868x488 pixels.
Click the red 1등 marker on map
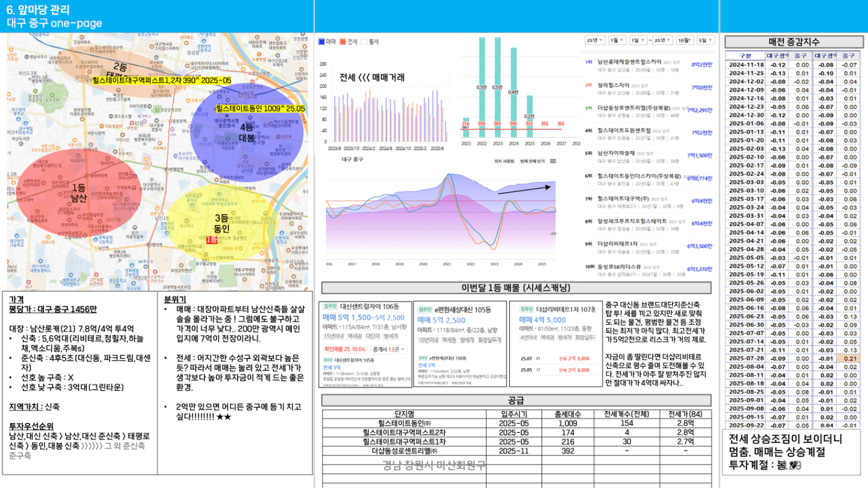coord(211,240)
